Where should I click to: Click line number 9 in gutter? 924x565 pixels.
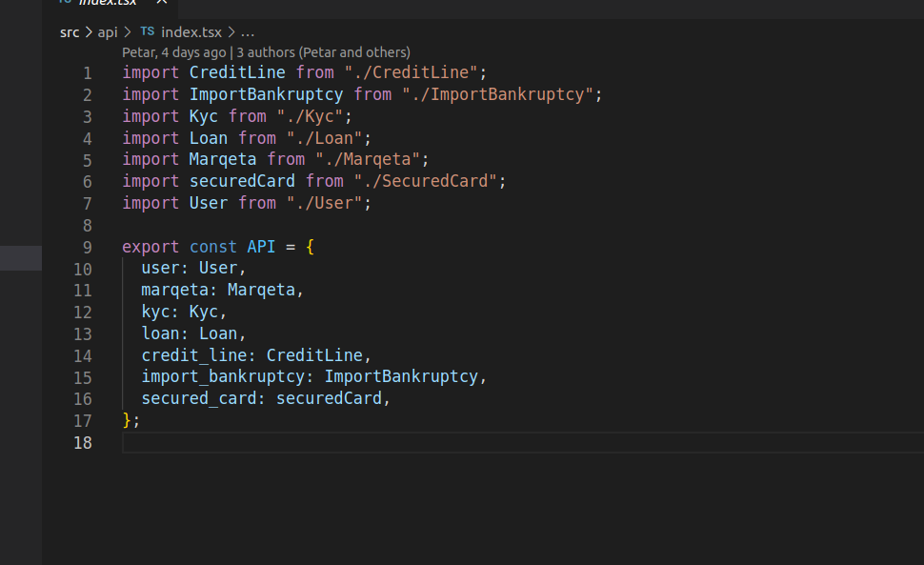point(88,248)
